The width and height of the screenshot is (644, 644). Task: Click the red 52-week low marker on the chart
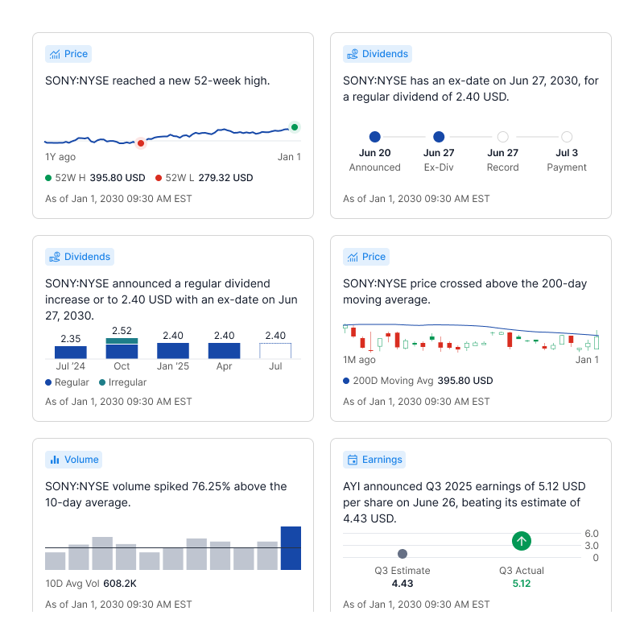point(141,143)
